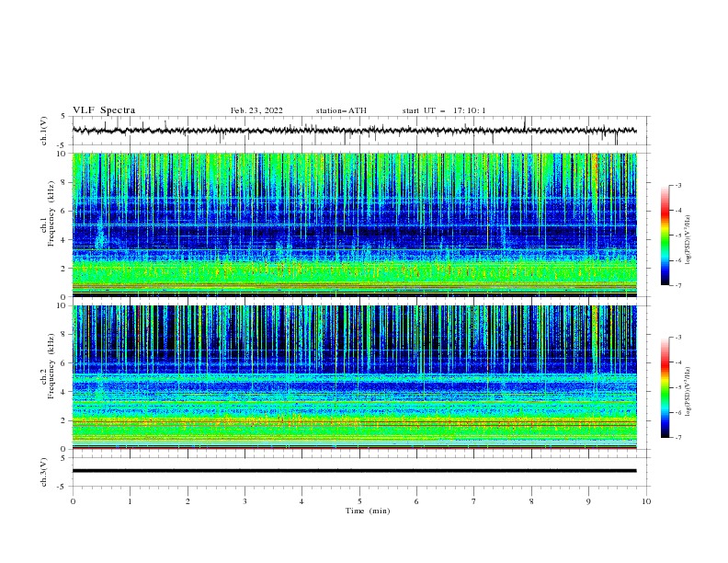Click the ch.1 spectrogram plot

354,224
